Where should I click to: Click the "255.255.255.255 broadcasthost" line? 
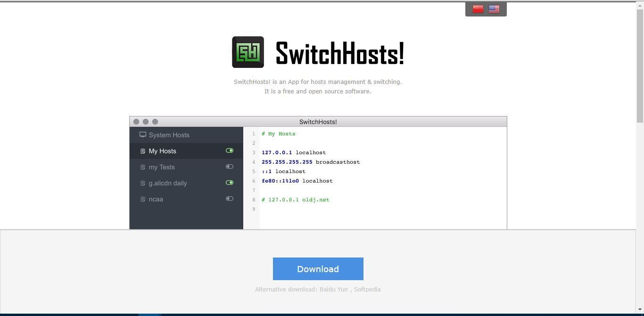click(x=311, y=162)
